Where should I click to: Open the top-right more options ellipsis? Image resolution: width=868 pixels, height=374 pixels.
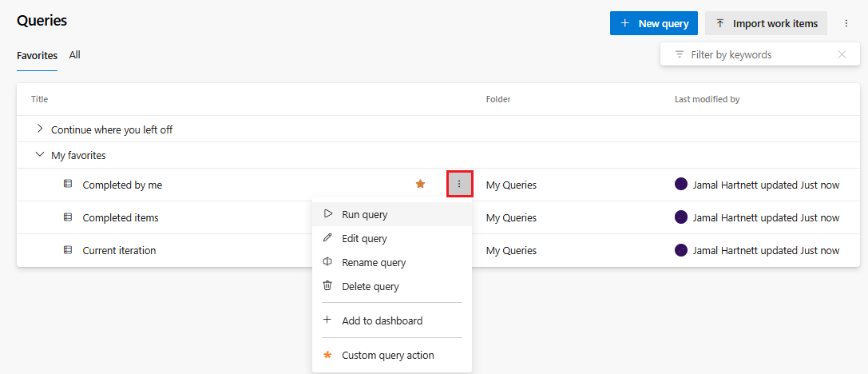click(x=846, y=24)
